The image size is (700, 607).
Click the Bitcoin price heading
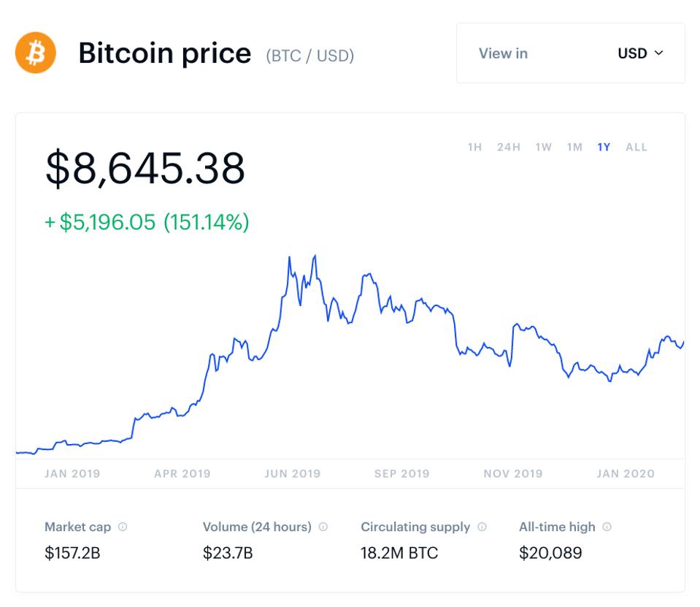point(164,53)
